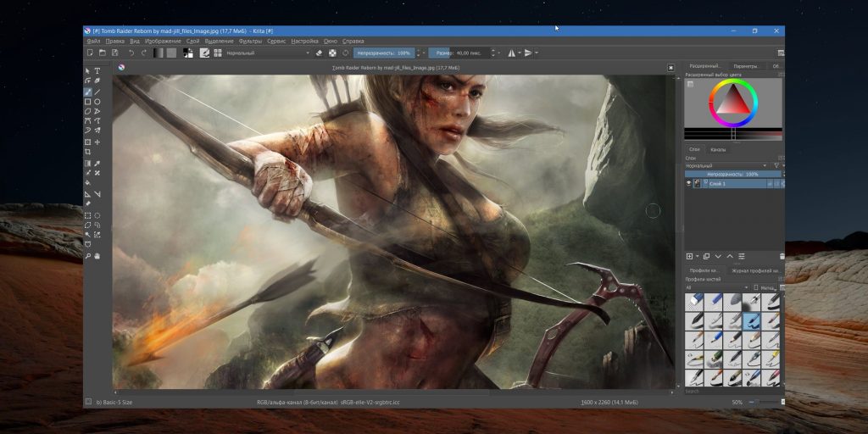This screenshot has height=434, width=868.
Task: Open the Фильтры menu
Action: pyautogui.click(x=250, y=41)
